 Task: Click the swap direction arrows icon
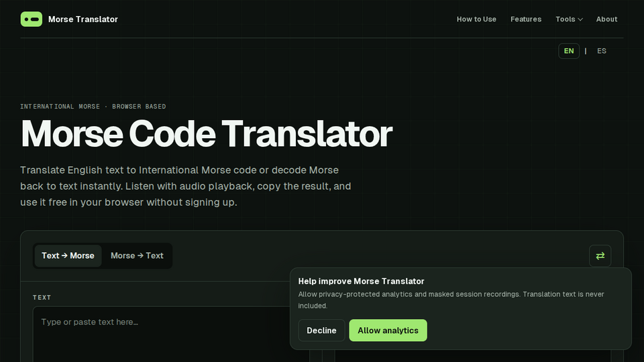[600, 255]
